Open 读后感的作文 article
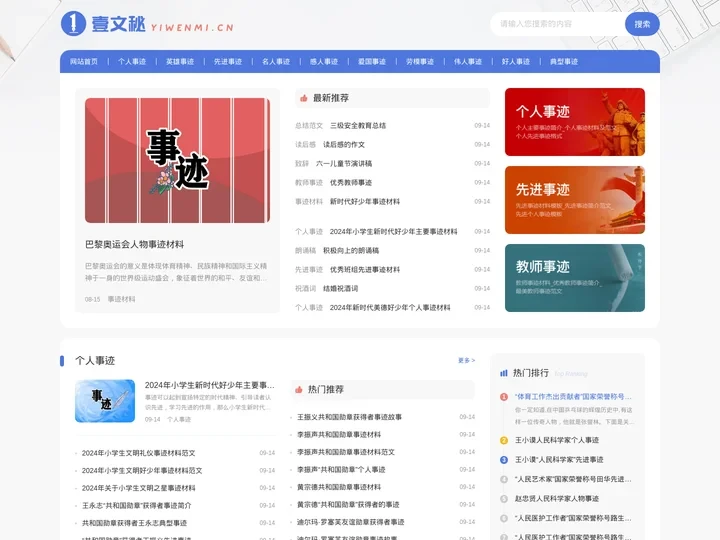This screenshot has width=720, height=540. click(x=344, y=145)
